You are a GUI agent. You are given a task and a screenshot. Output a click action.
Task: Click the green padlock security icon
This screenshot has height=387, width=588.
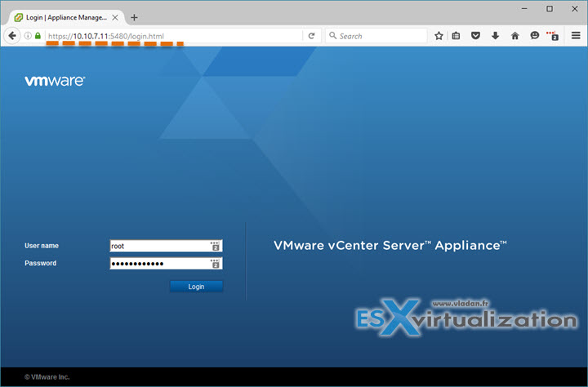38,36
